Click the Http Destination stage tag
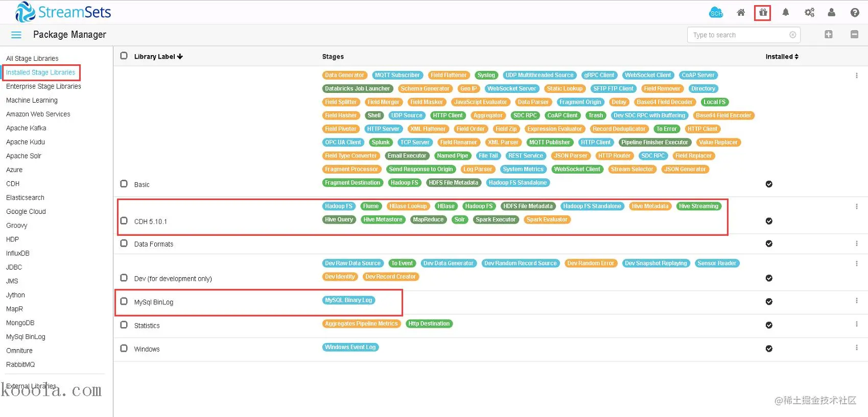 (429, 324)
